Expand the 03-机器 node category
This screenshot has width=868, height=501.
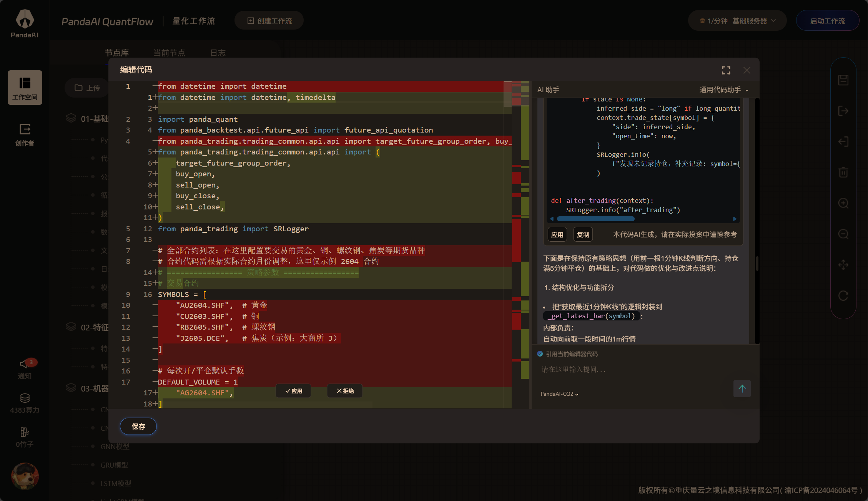coord(87,388)
